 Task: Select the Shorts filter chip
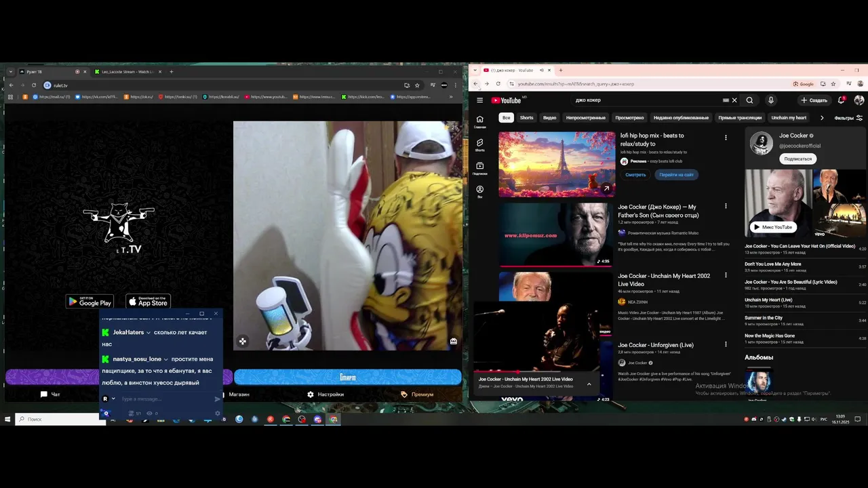point(526,118)
